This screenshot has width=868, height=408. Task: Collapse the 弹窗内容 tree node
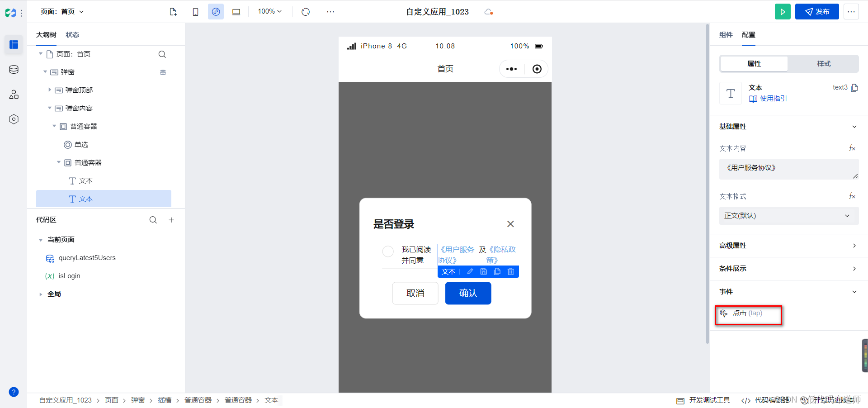coord(50,108)
